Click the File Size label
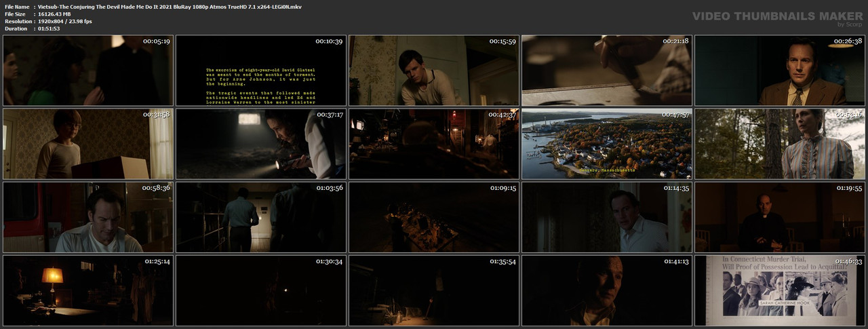Screen dimensions: 868x329 [15, 14]
